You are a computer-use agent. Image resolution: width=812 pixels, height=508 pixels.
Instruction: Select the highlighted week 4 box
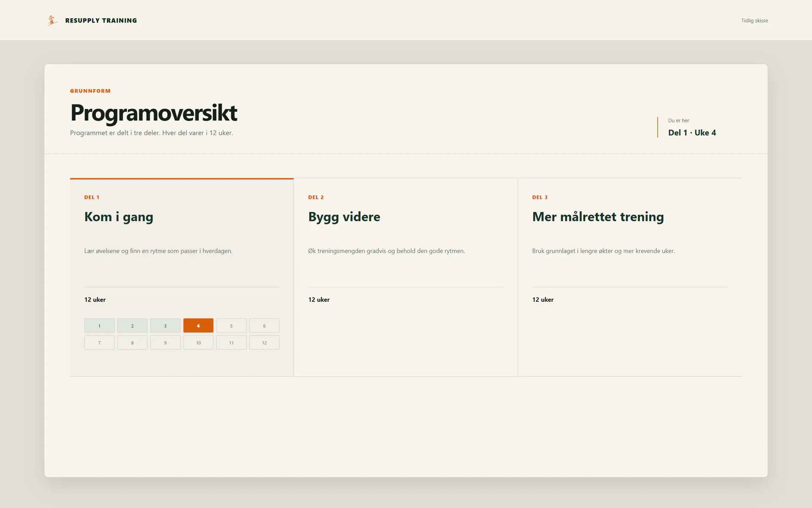click(x=198, y=326)
